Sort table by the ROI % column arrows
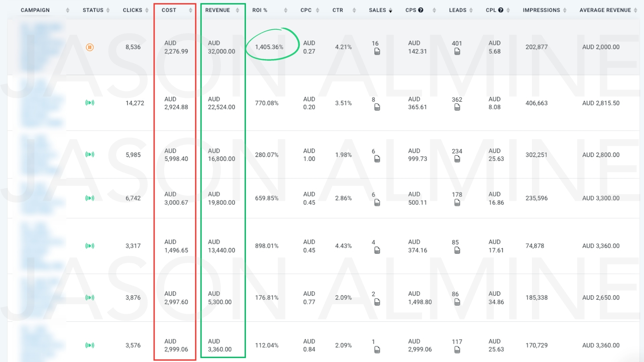Image resolution: width=644 pixels, height=362 pixels. (285, 10)
